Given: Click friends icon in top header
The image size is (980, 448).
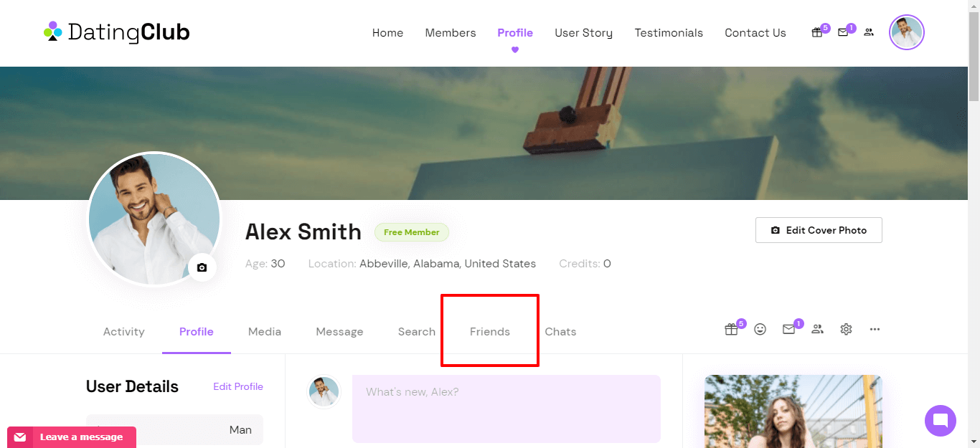Looking at the screenshot, I should tap(869, 32).
